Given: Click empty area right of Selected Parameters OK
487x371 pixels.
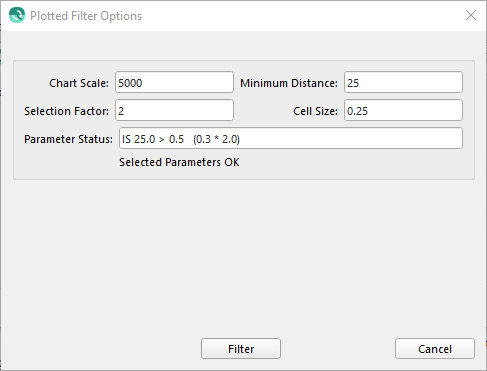Looking at the screenshot, I should pos(353,162).
